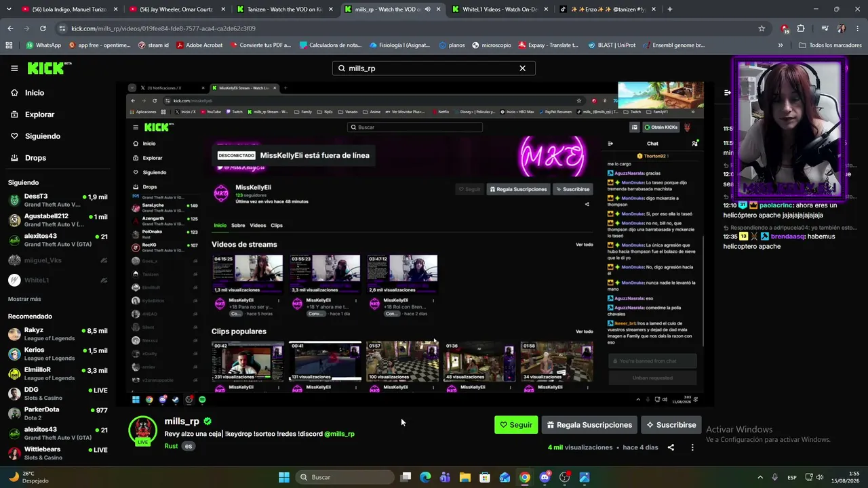This screenshot has height=488, width=868.
Task: Click the mills_rp channel avatar with LIVE badge
Action: click(x=143, y=430)
